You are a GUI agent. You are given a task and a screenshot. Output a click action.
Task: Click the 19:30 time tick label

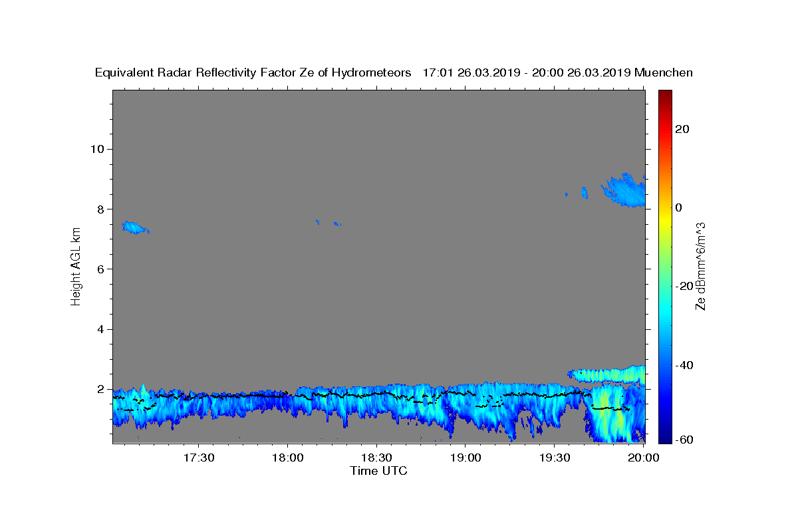[554, 458]
